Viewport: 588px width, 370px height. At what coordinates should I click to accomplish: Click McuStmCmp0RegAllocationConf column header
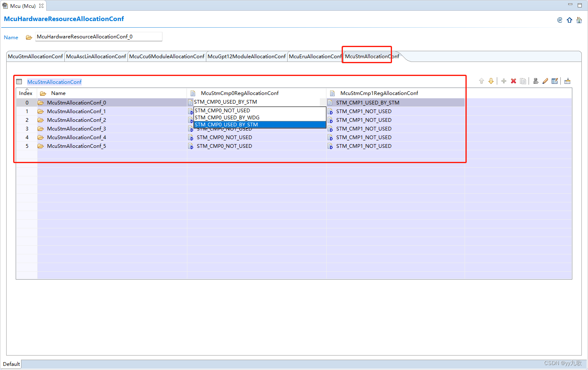(x=257, y=93)
